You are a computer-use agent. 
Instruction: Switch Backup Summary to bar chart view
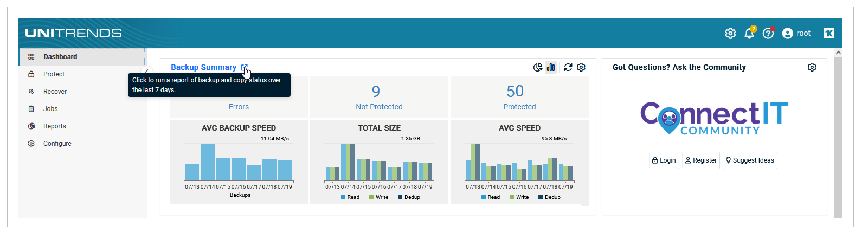(x=551, y=67)
